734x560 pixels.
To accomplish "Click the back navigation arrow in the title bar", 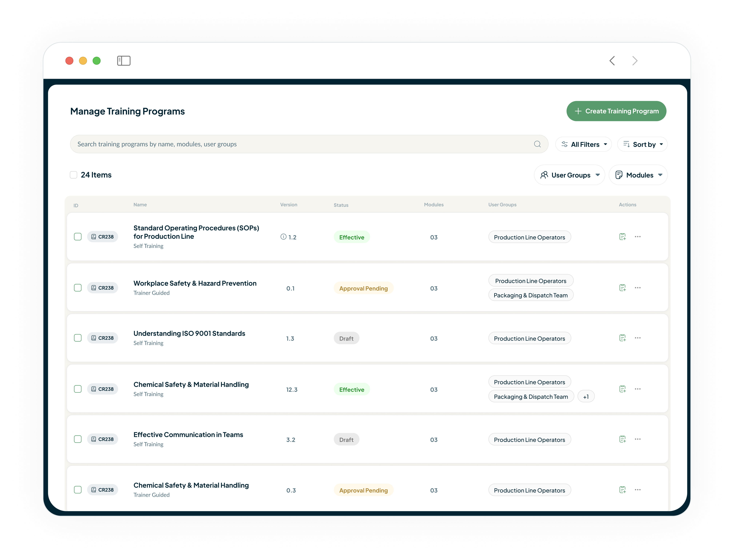I will [612, 60].
